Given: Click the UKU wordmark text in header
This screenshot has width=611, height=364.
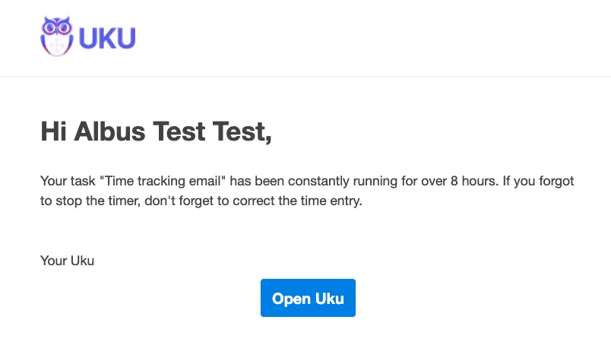Looking at the screenshot, I should 107,36.
